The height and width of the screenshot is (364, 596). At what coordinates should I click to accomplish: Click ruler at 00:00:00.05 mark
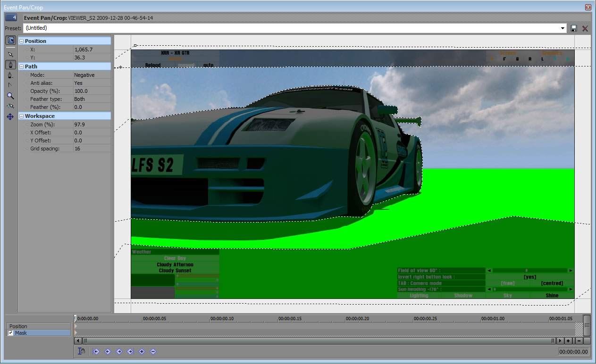[154, 319]
